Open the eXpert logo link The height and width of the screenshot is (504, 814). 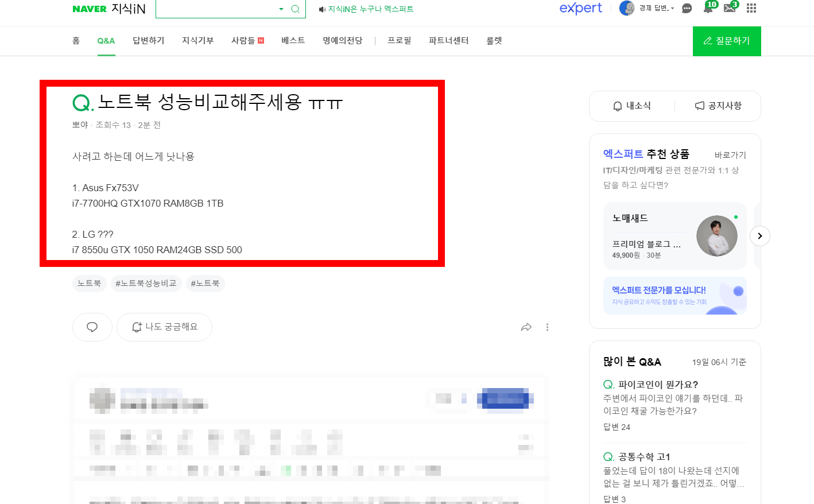580,8
